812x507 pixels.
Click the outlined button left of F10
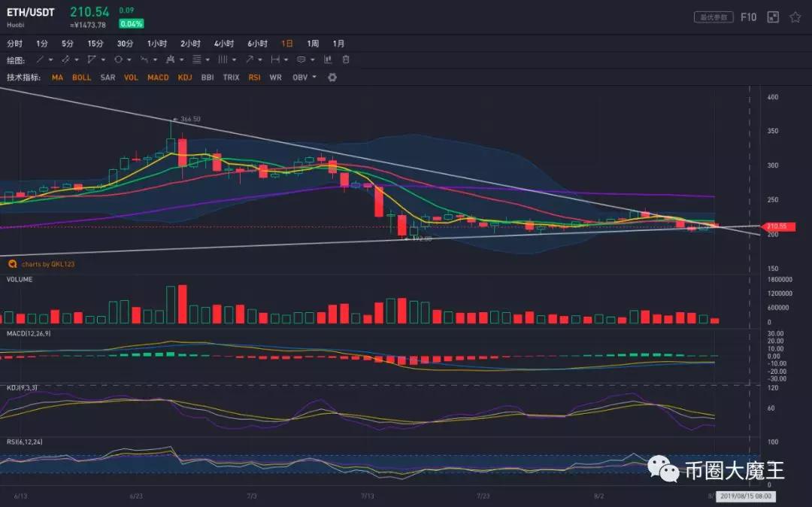point(714,17)
